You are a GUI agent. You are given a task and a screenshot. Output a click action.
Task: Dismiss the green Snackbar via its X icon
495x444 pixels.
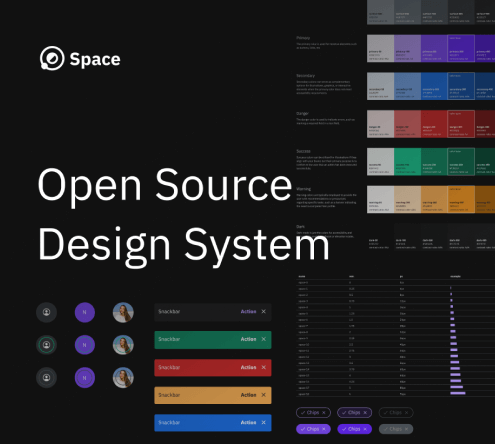[x=264, y=339]
